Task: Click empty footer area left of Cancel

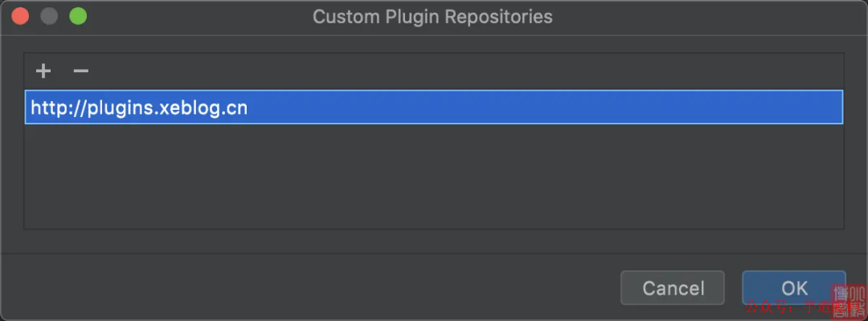Action: pyautogui.click(x=321, y=287)
